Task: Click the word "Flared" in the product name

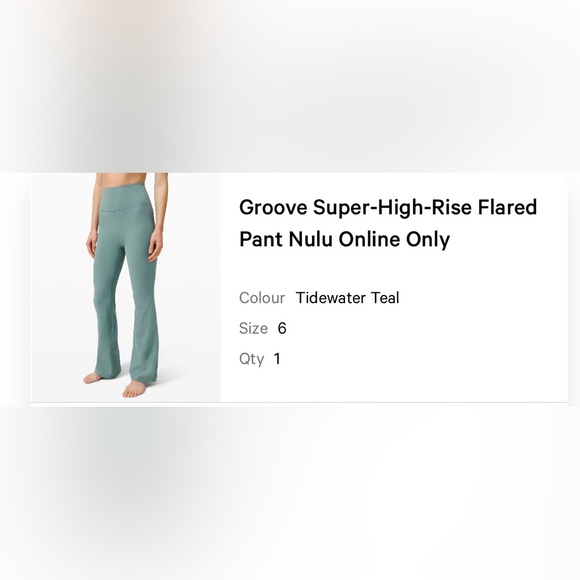Action: pyautogui.click(x=507, y=207)
